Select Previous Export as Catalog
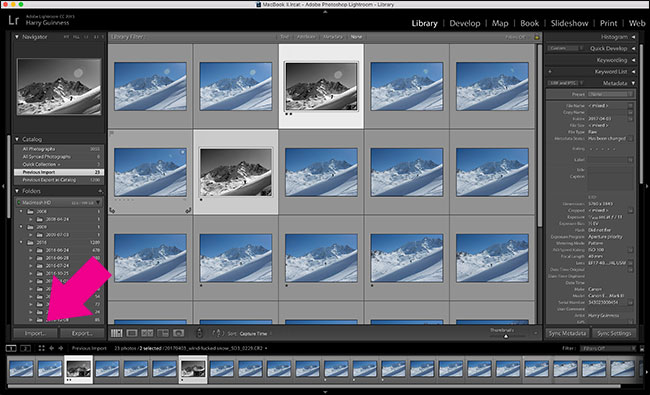Viewport: 650px width, 395px height. (59, 180)
